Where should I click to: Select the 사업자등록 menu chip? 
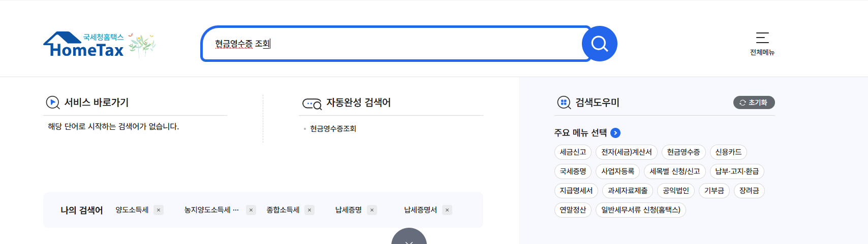pyautogui.click(x=617, y=171)
